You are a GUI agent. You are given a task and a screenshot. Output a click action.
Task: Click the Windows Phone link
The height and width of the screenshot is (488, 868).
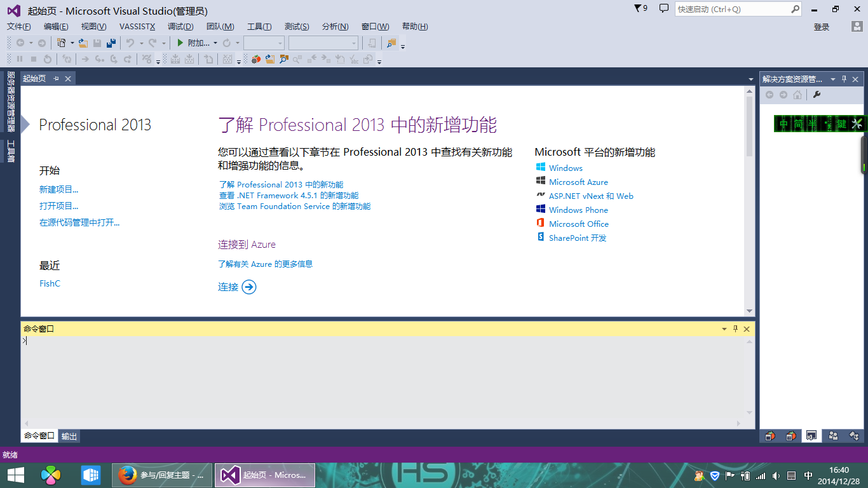pos(578,210)
